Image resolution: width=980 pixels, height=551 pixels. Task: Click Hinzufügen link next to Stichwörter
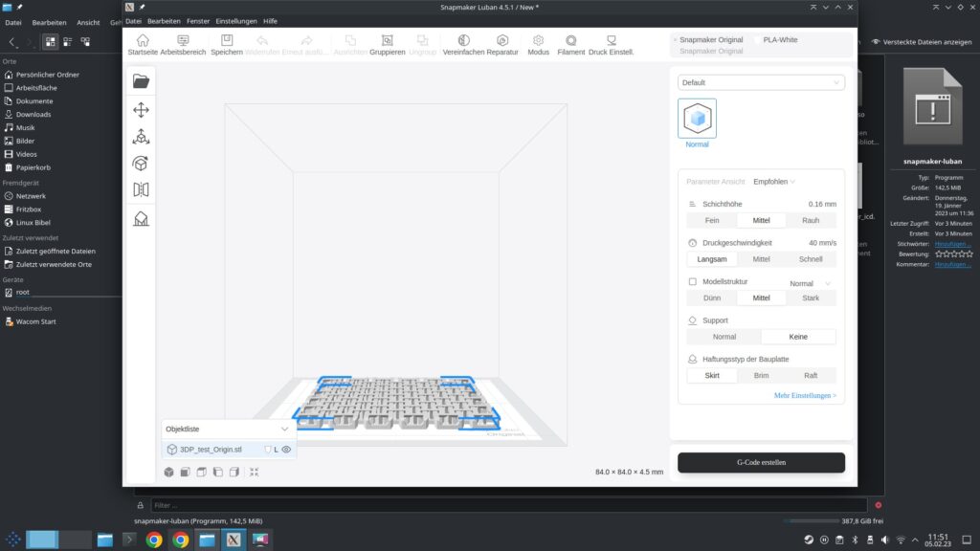[952, 244]
